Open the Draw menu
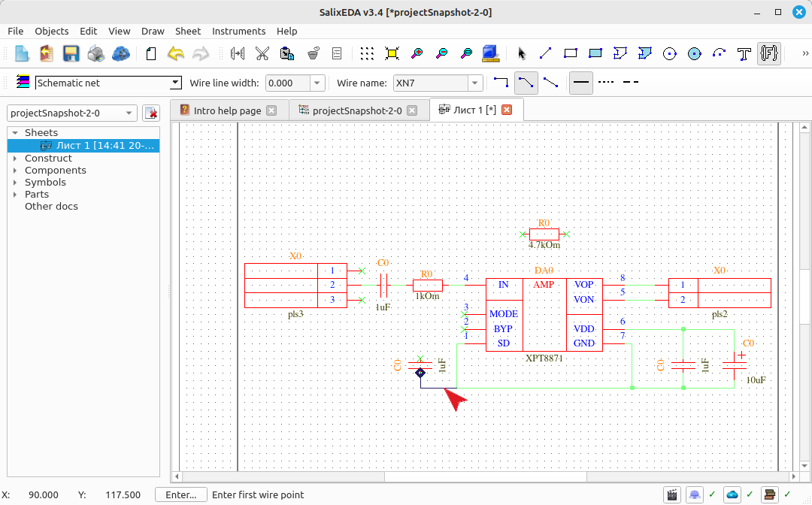The image size is (812, 505). point(153,31)
